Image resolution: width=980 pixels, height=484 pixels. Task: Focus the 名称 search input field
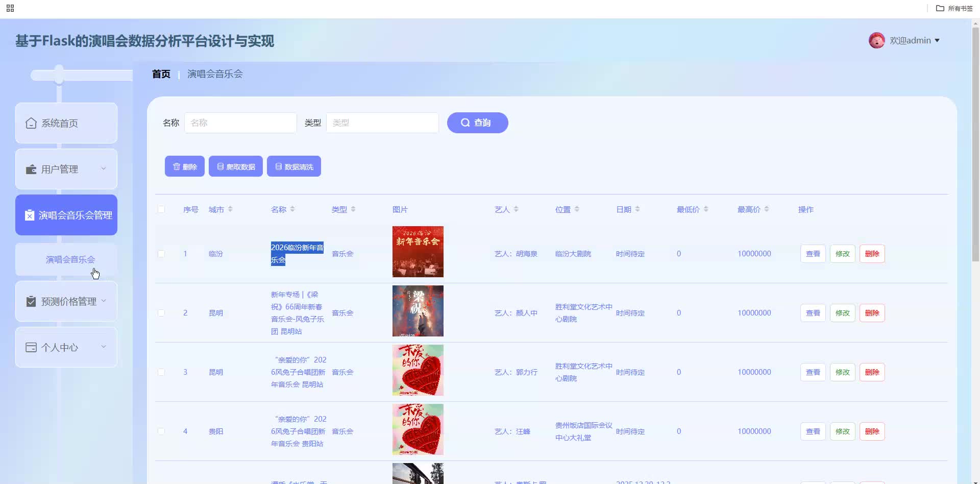pos(240,123)
